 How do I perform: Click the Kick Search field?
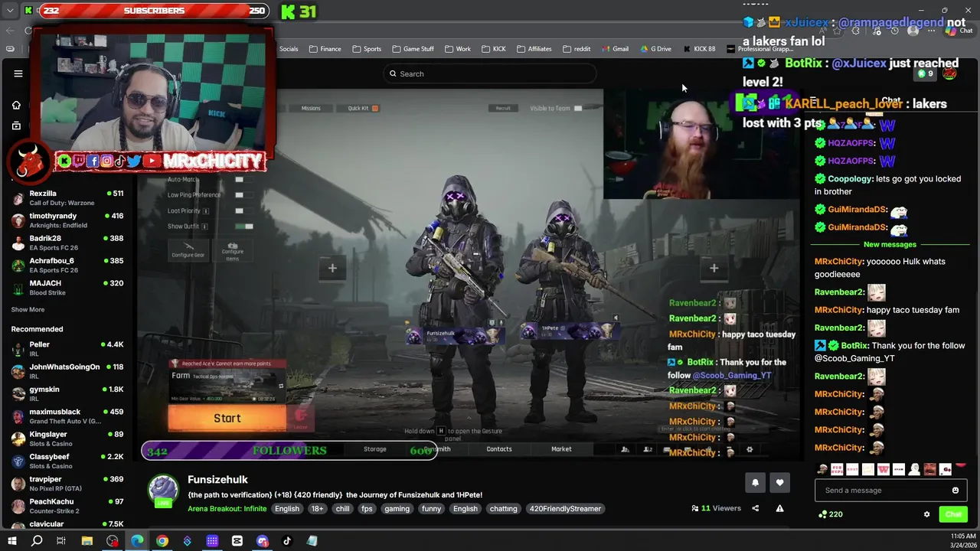(x=490, y=74)
